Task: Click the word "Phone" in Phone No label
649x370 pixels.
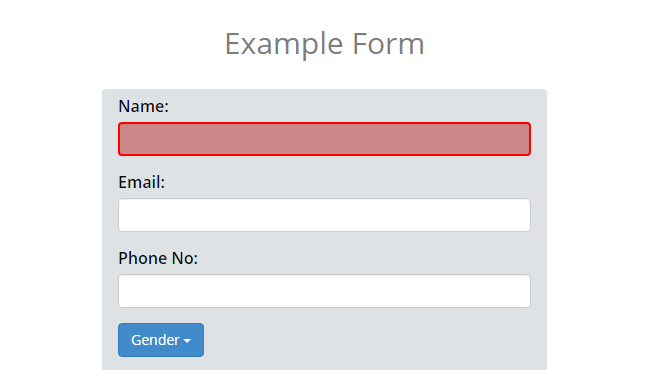Action: (142, 258)
